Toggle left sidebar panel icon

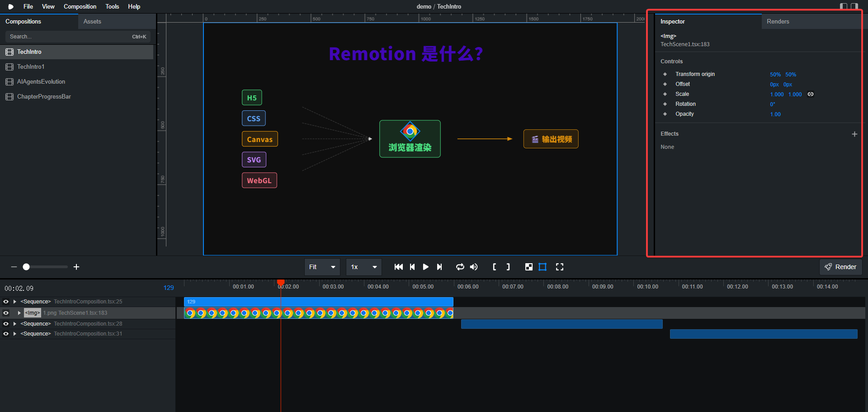844,6
